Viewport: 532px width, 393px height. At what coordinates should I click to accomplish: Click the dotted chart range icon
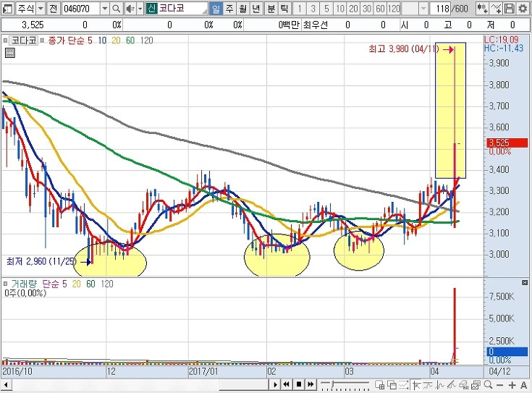click(404, 385)
